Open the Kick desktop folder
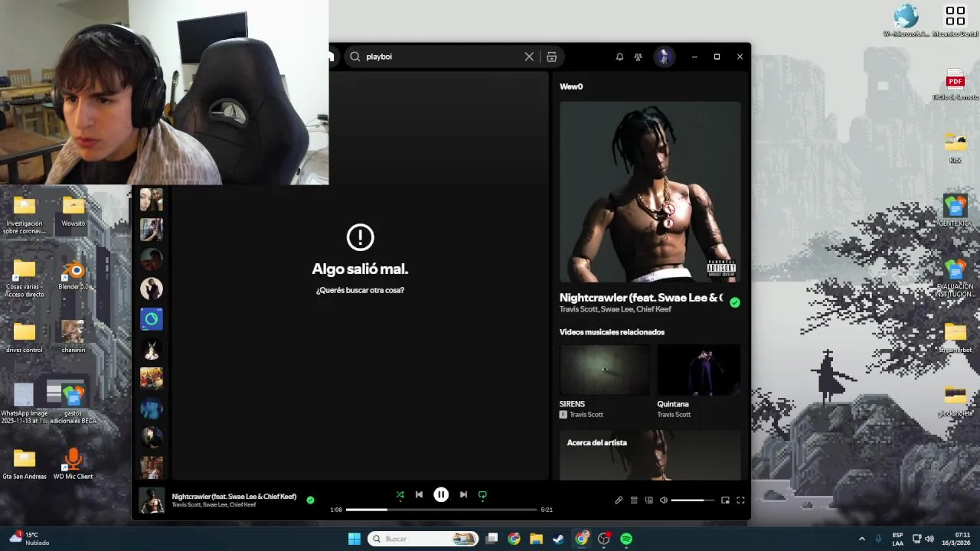Screen dimensions: 980x551 (955, 148)
